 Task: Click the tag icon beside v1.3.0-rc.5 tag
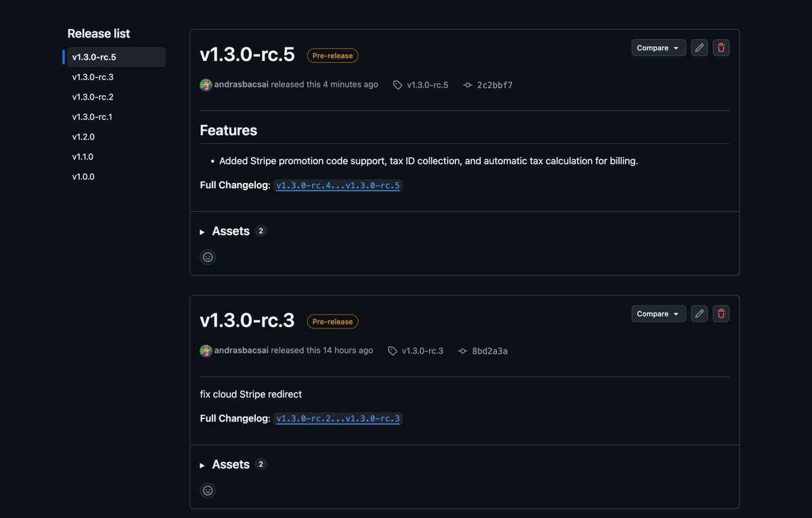pos(398,85)
